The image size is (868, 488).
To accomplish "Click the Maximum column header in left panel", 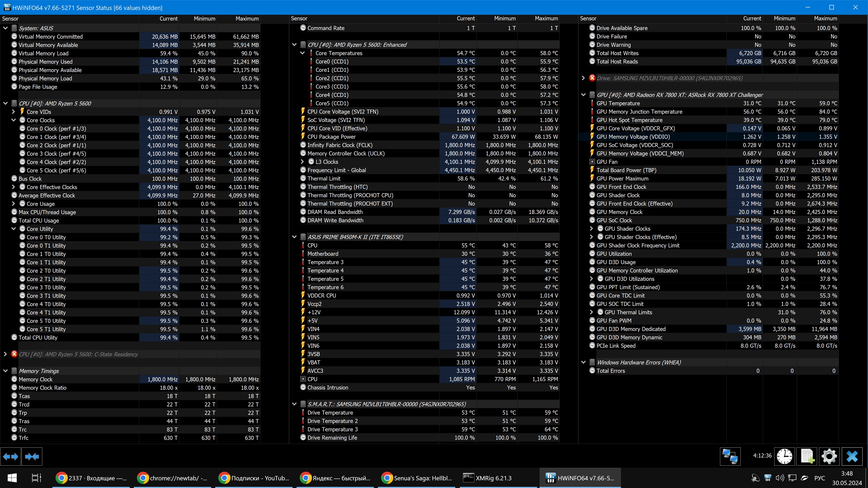I will tap(247, 19).
